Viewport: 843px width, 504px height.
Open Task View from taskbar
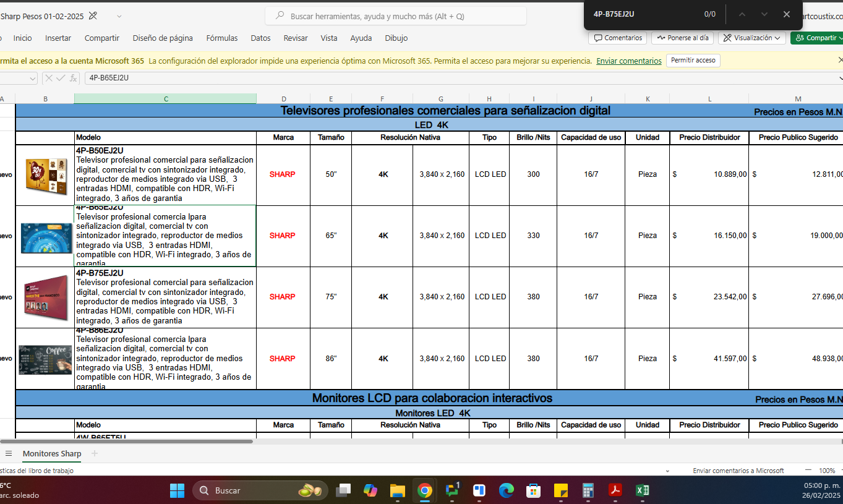[343, 490]
